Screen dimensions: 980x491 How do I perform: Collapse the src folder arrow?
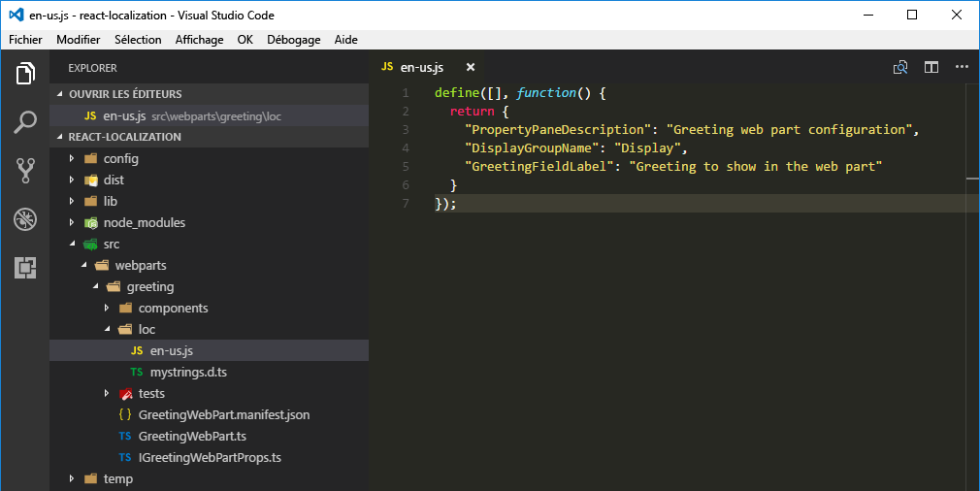73,244
